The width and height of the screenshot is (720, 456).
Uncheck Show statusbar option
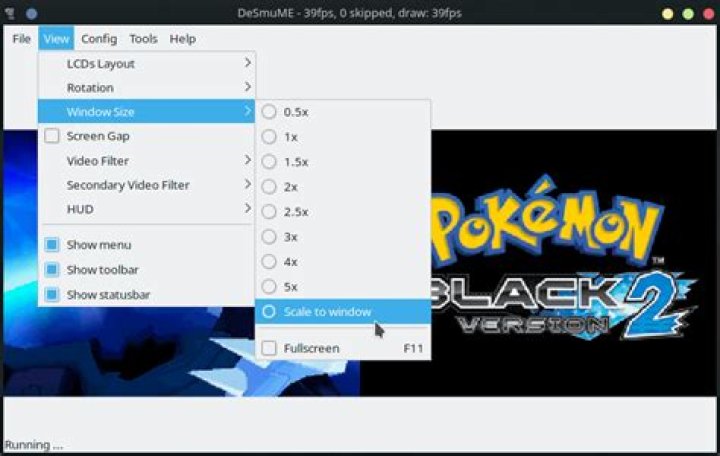coord(52,294)
